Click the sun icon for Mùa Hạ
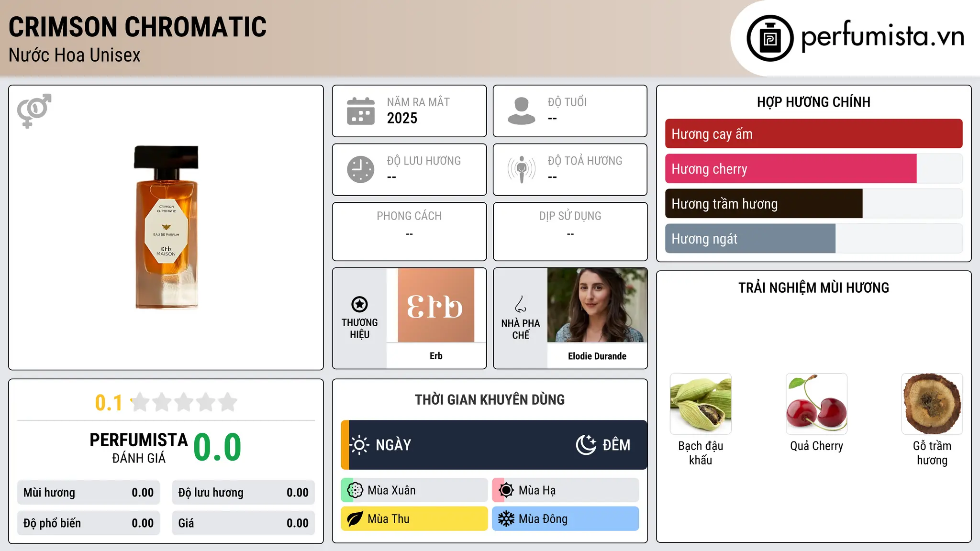The width and height of the screenshot is (980, 551). pos(506,490)
